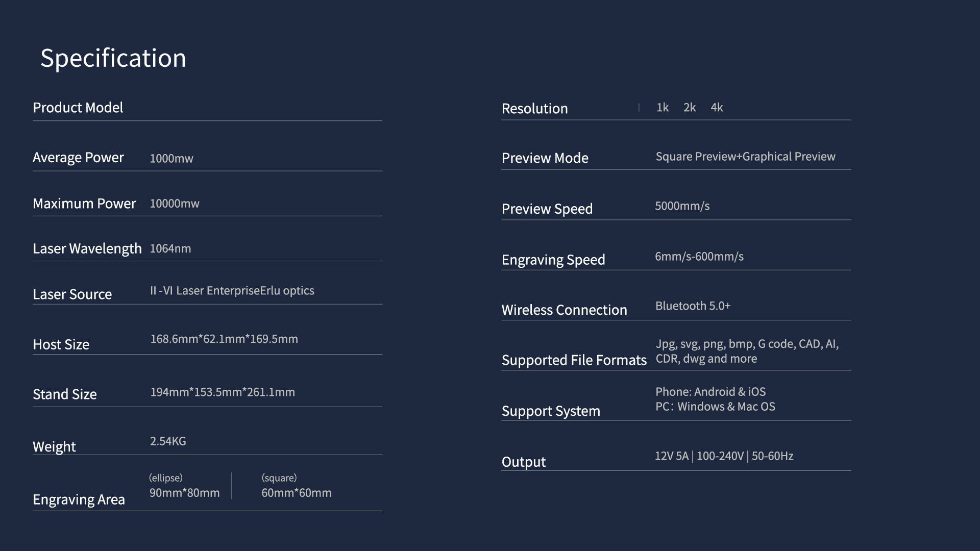Click the square 60mm*60mm engraving area

[296, 493]
